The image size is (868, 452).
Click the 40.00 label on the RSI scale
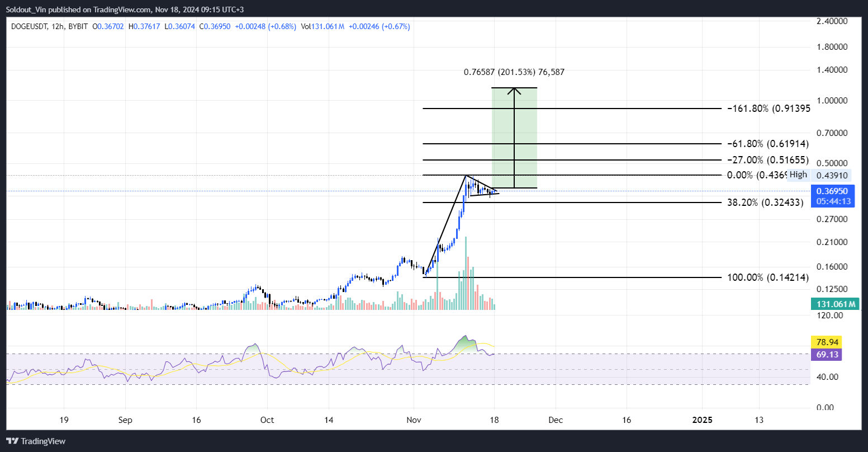pyautogui.click(x=828, y=376)
